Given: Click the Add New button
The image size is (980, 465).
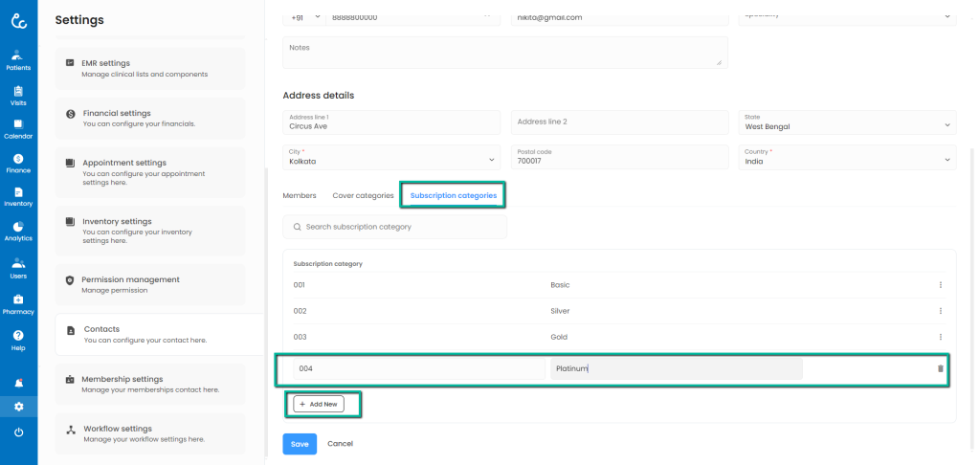Looking at the screenshot, I should (319, 405).
